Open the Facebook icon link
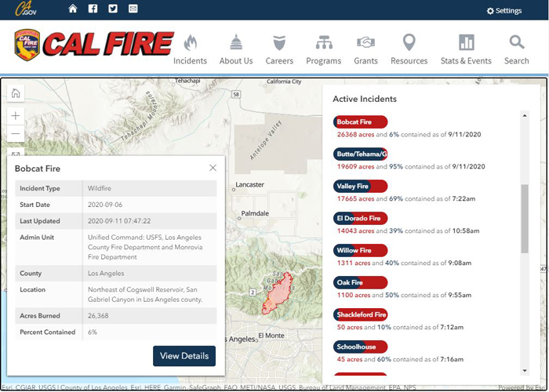 (93, 9)
